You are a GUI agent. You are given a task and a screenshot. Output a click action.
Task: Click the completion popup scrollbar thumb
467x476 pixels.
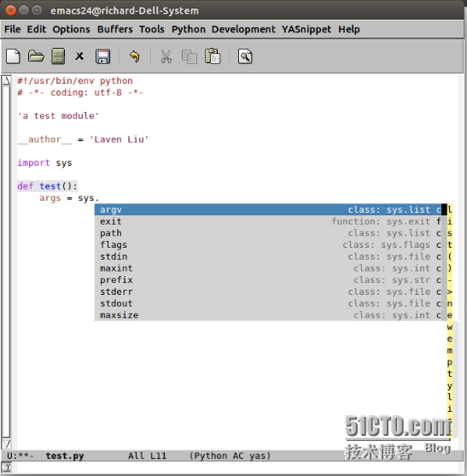pyautogui.click(x=444, y=209)
